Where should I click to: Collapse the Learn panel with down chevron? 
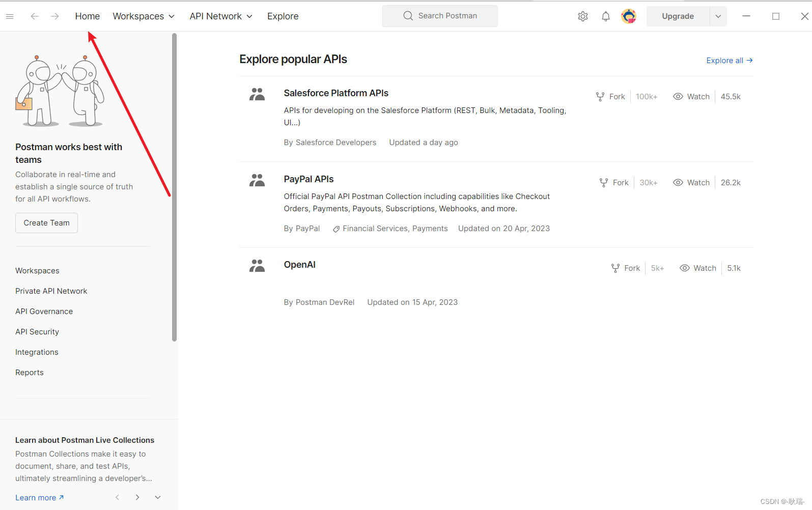click(x=158, y=497)
